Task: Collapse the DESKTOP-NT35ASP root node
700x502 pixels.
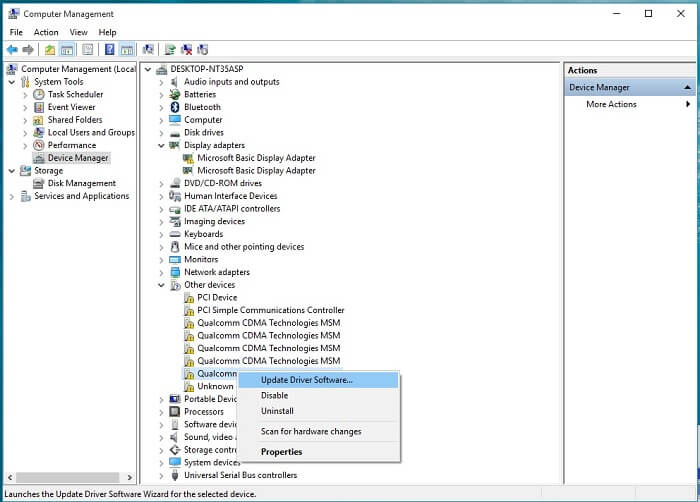Action: click(148, 69)
